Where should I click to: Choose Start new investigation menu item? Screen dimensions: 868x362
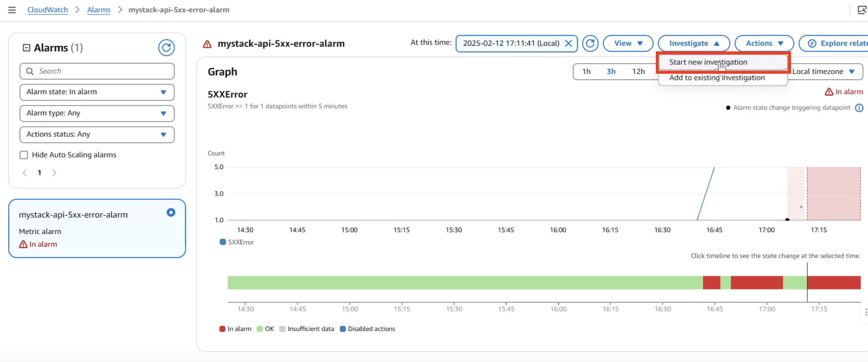(708, 62)
